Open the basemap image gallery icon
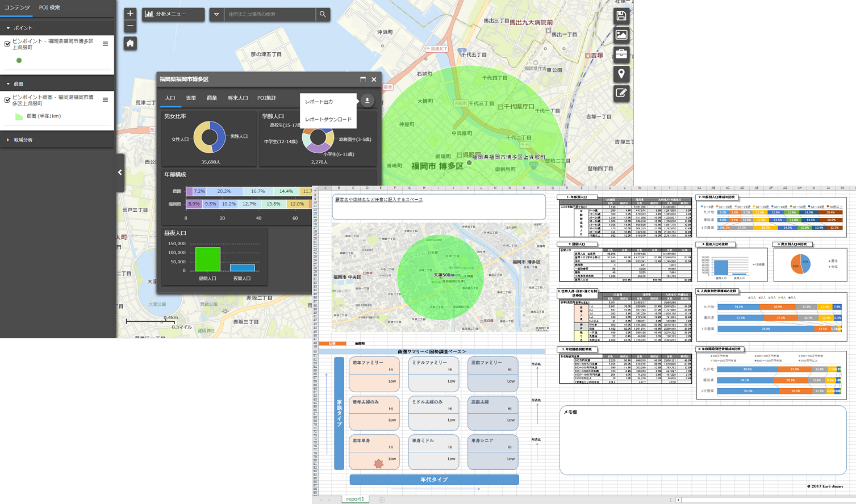Viewport: 856px width, 504px height. coord(621,35)
